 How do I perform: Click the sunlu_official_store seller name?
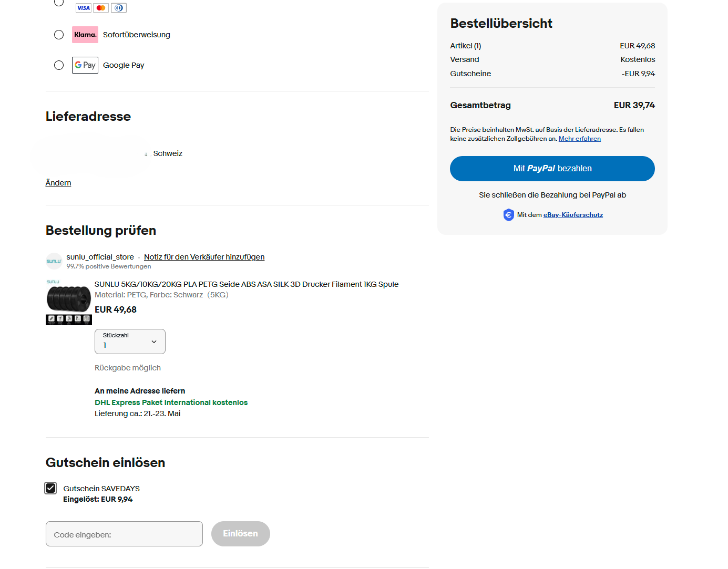(100, 257)
